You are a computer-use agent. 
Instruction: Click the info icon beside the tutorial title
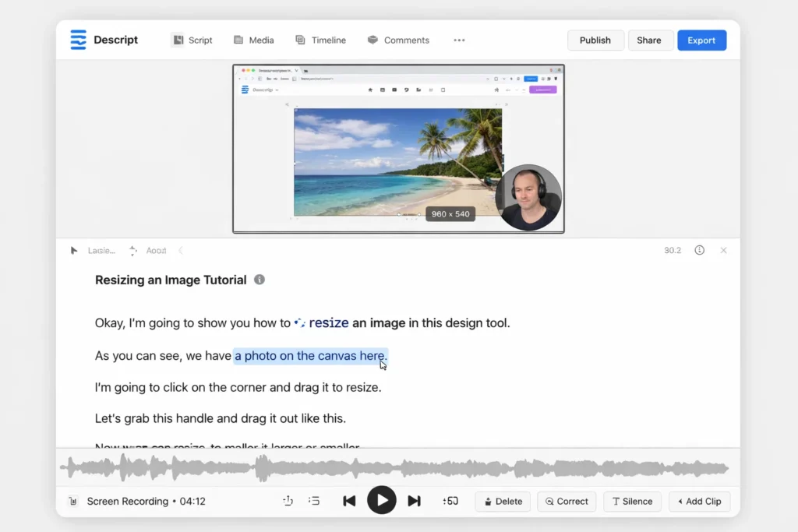coord(260,280)
